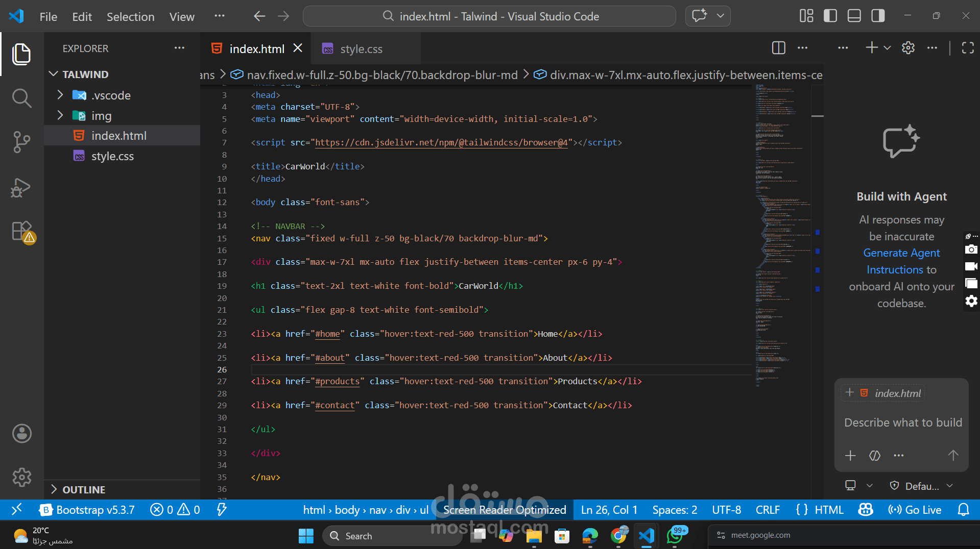Open the Manage gear in activity bar

[22, 478]
